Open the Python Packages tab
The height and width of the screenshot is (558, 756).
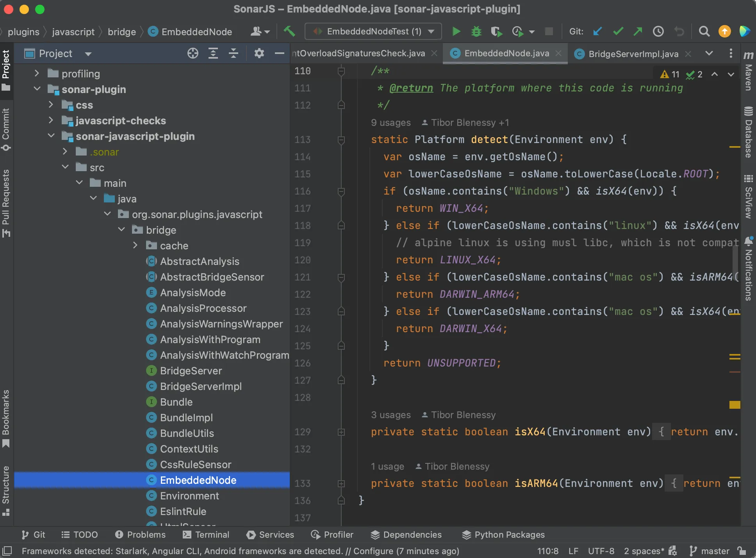click(503, 535)
